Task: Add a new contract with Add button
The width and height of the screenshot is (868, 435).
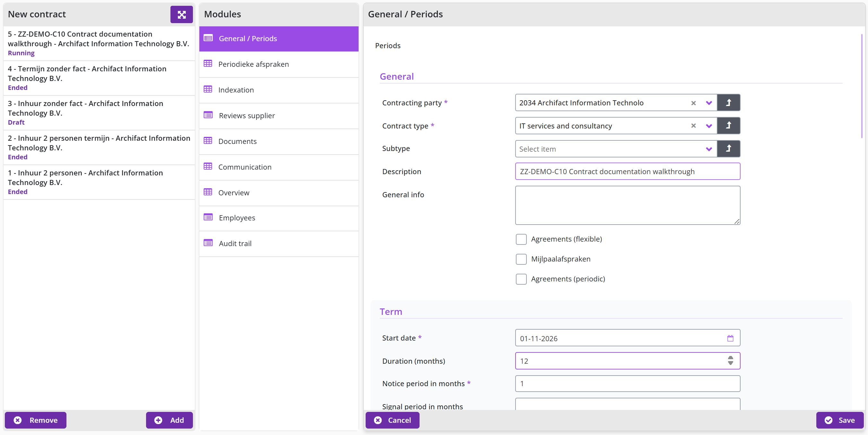Action: click(169, 420)
